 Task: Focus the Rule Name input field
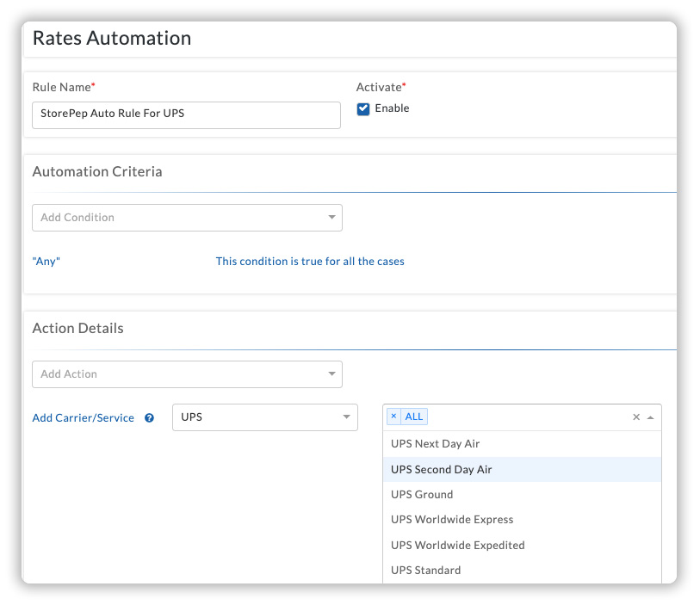(186, 115)
